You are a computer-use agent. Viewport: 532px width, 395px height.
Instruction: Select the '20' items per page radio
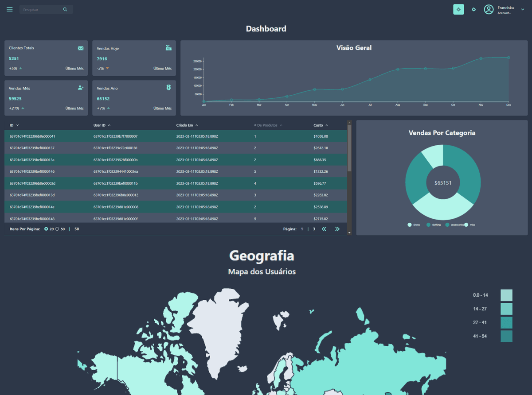47,229
